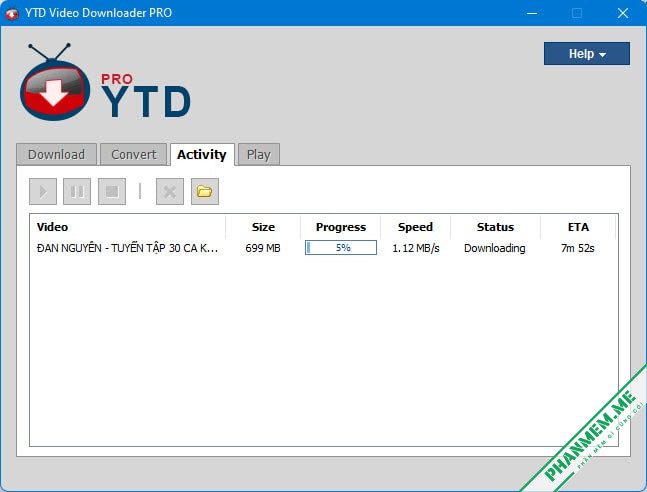Select the Activity tab

[x=202, y=154]
